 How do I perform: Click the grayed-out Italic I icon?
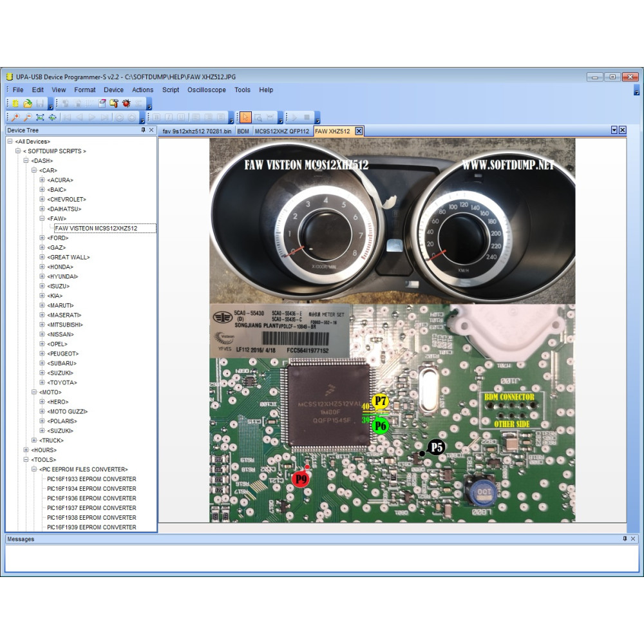pos(169,117)
